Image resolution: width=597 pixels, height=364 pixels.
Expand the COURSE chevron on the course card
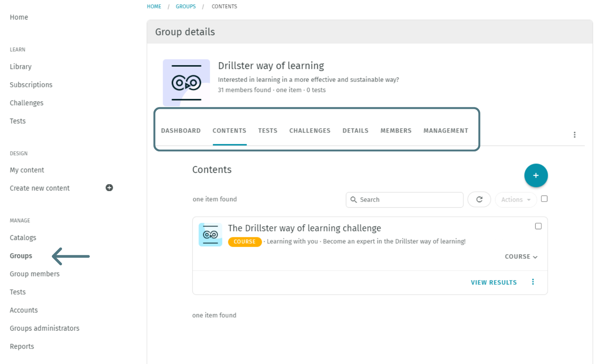[535, 256]
